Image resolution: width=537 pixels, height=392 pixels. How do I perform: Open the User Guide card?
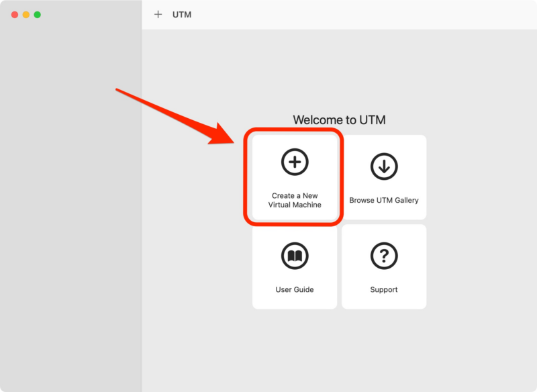[x=295, y=266]
